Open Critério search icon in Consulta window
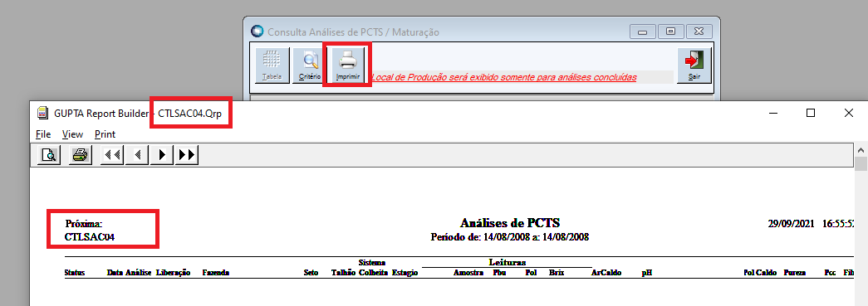This screenshot has height=306, width=868. pyautogui.click(x=310, y=65)
